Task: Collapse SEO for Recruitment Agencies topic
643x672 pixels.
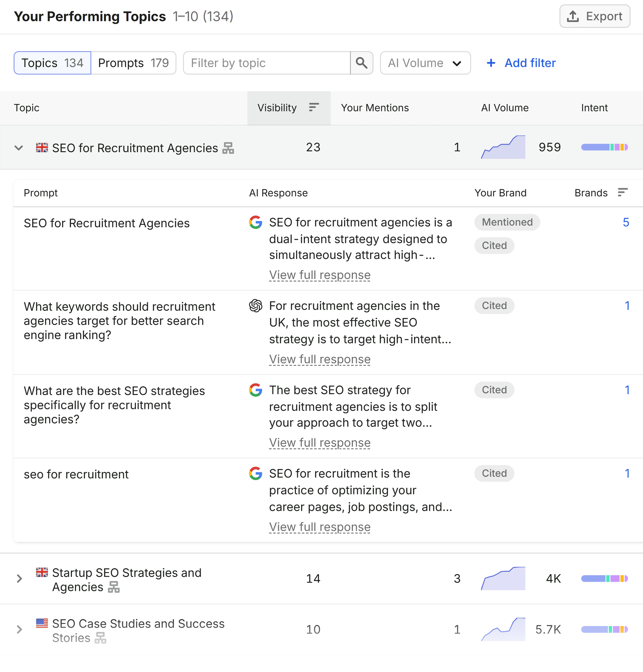Action: (x=19, y=148)
